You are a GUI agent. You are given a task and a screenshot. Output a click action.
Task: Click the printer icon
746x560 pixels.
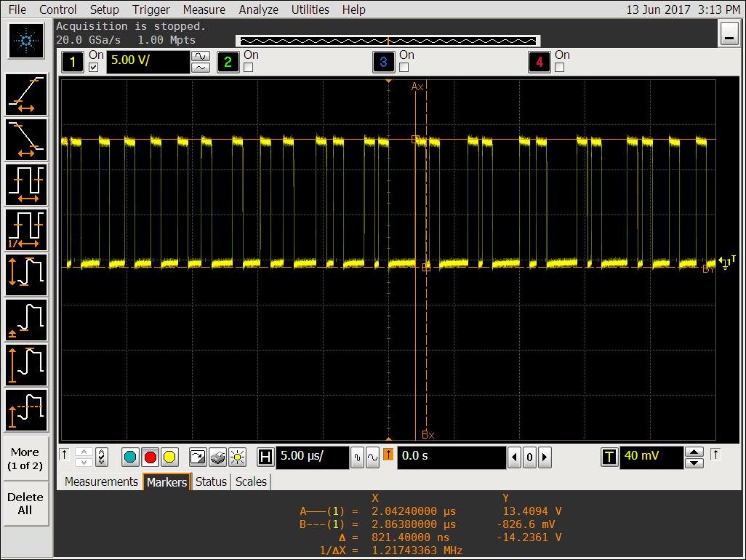217,457
